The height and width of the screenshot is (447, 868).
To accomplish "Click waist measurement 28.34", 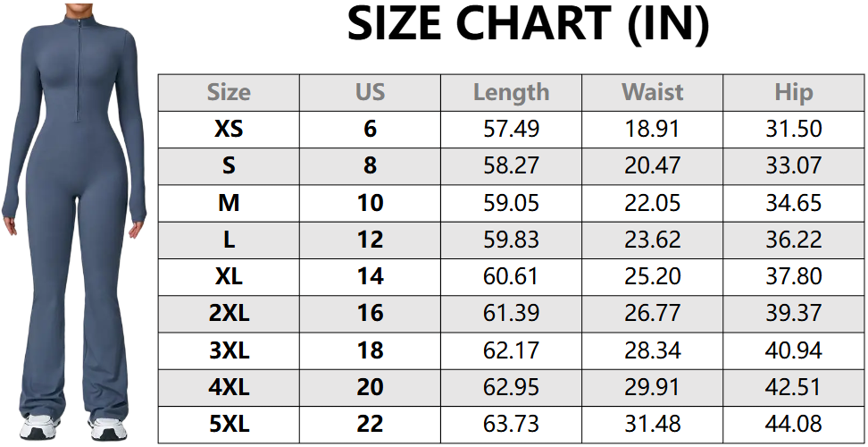I will (652, 350).
